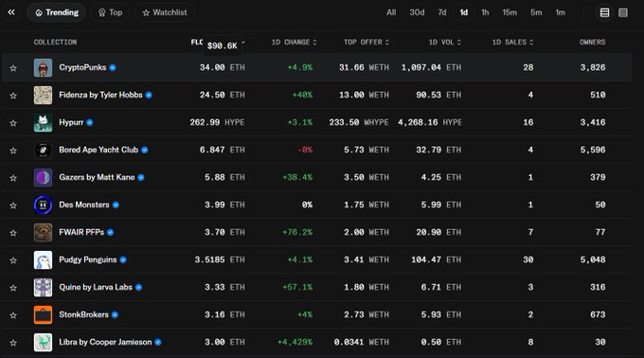
Task: Switch to the Trending tab
Action: pyautogui.click(x=57, y=12)
